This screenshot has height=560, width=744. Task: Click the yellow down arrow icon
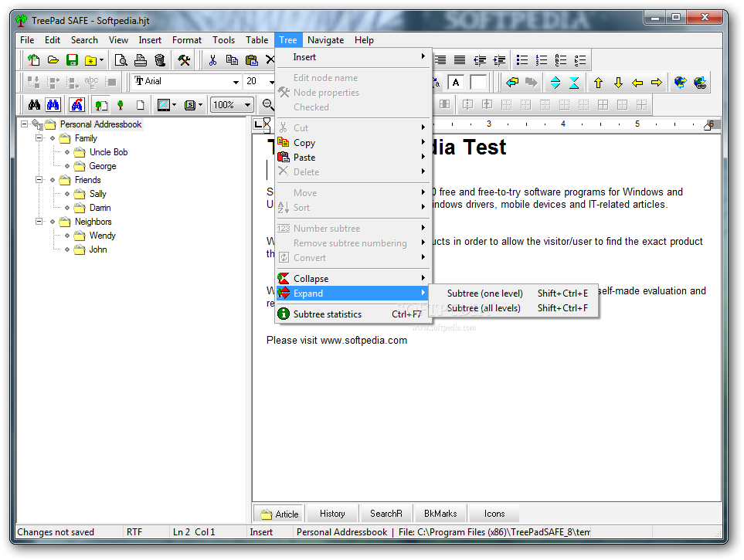(x=618, y=83)
